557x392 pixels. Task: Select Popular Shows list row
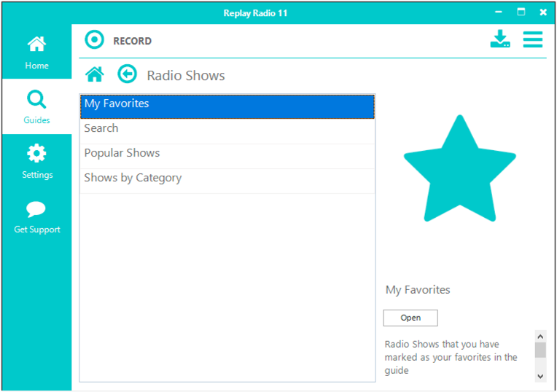coord(227,156)
